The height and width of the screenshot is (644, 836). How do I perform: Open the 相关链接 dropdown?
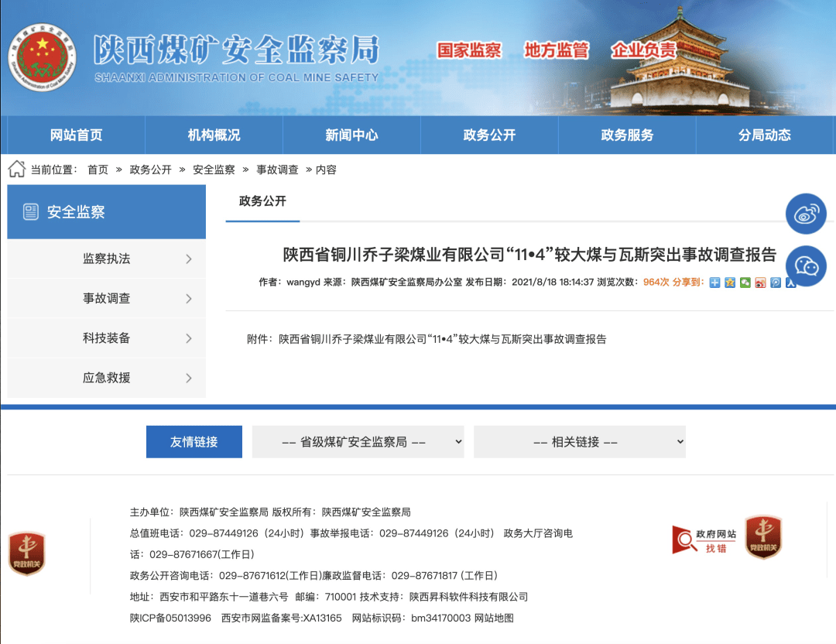579,442
